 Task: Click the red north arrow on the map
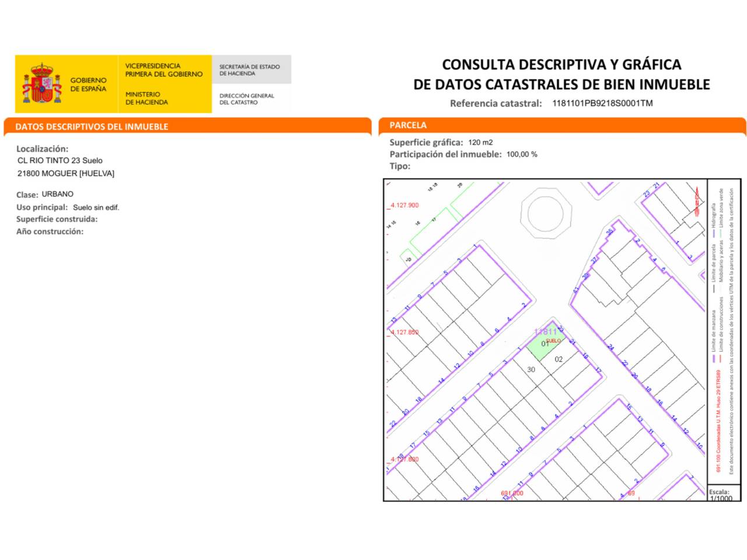pyautogui.click(x=696, y=200)
